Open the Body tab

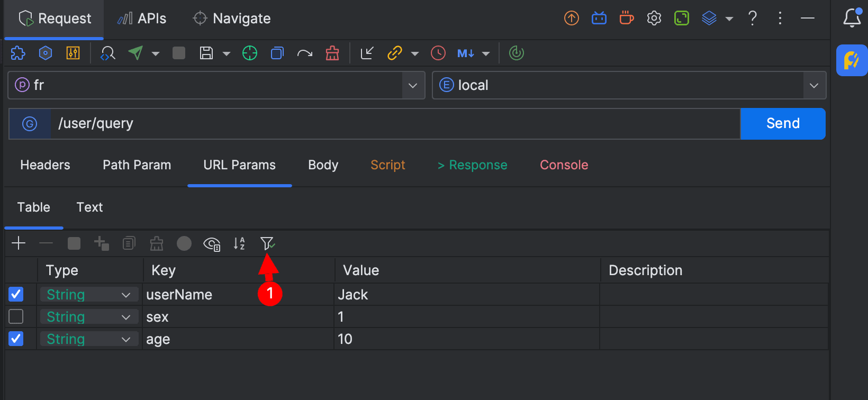[323, 165]
